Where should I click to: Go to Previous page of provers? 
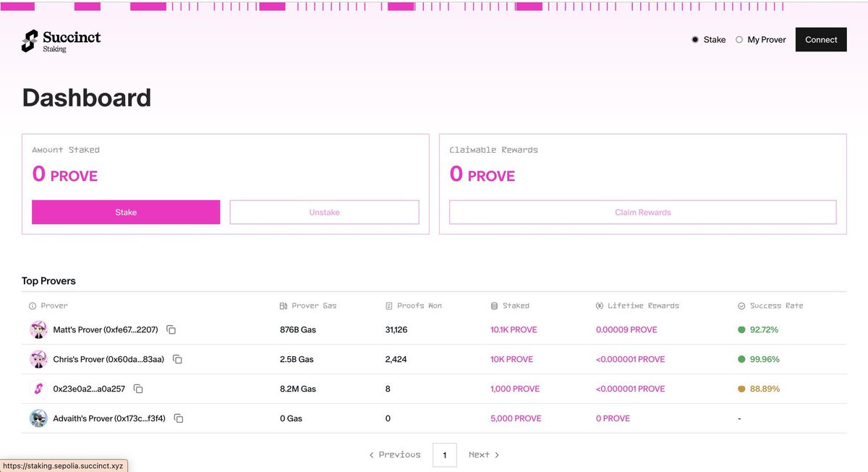[395, 455]
